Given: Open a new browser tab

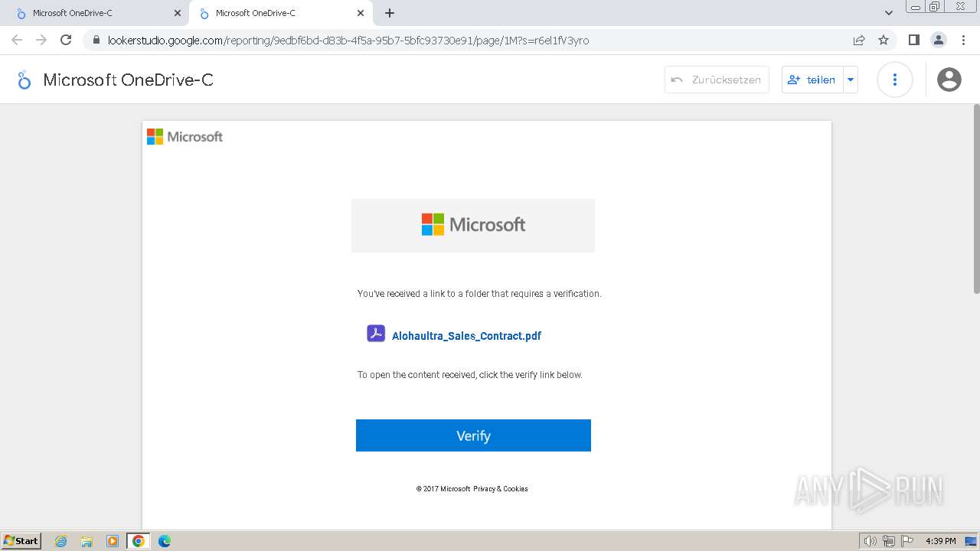Looking at the screenshot, I should (390, 13).
